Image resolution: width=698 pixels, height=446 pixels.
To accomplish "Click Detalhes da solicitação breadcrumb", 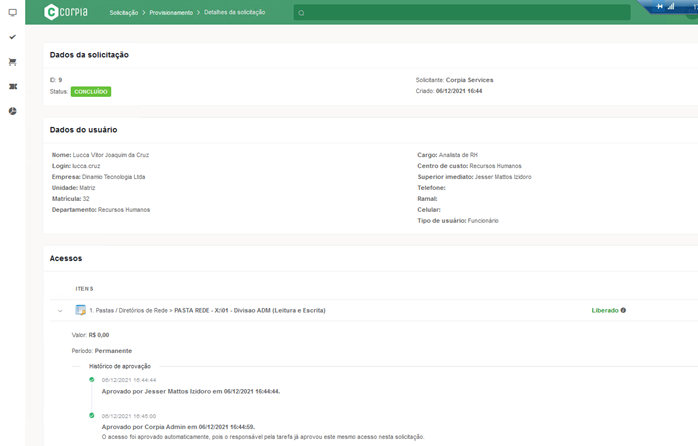I will click(235, 13).
